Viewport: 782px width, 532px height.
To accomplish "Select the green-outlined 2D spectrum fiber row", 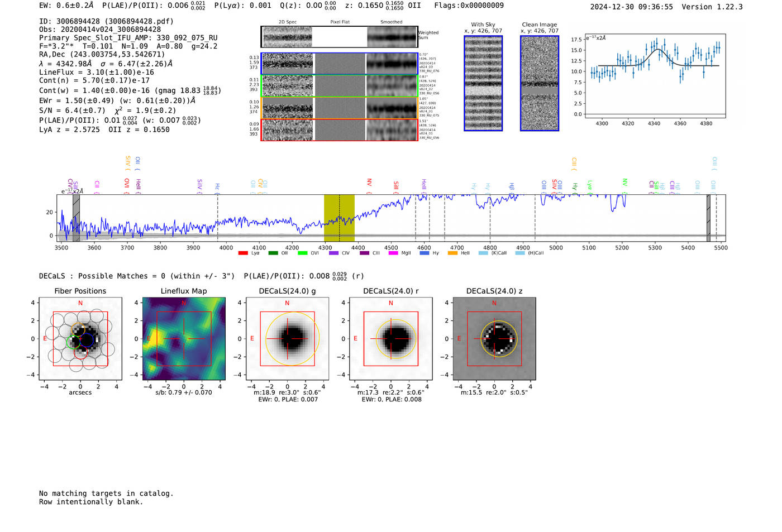I will tap(340, 86).
